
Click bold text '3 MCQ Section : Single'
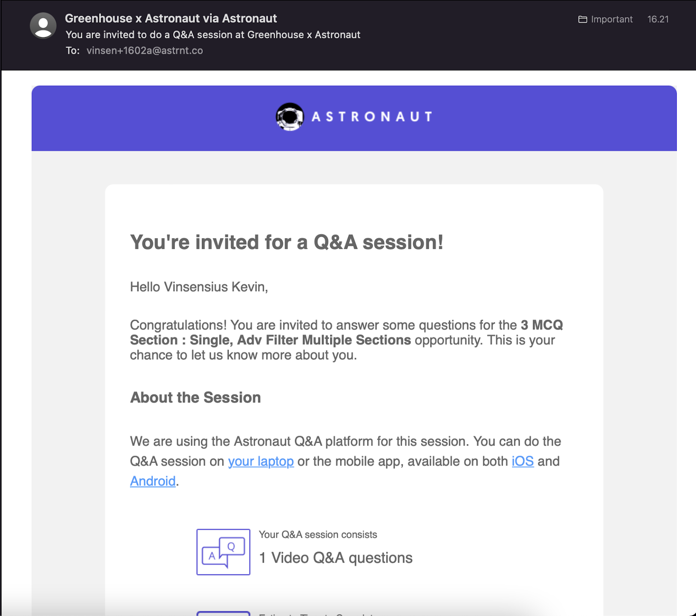click(x=346, y=333)
